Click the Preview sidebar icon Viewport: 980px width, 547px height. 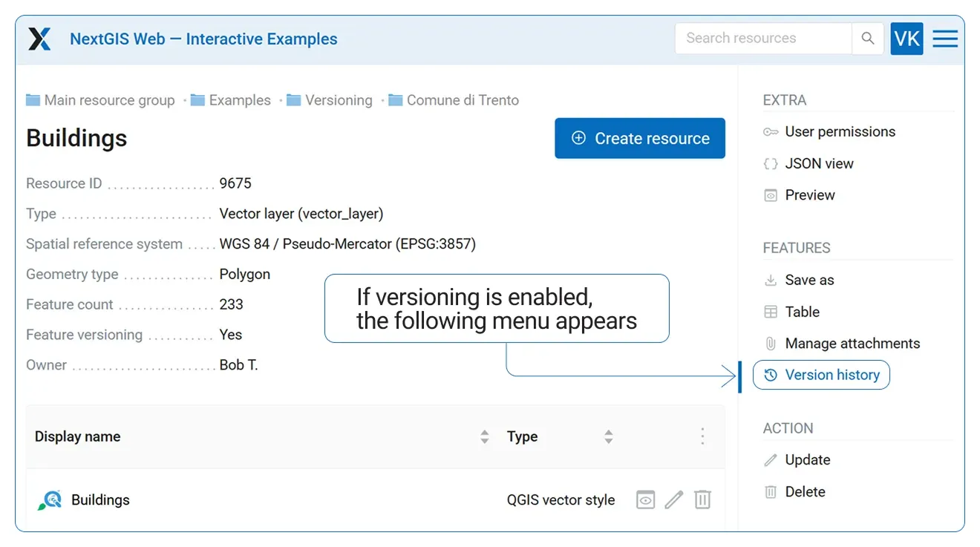[771, 196]
